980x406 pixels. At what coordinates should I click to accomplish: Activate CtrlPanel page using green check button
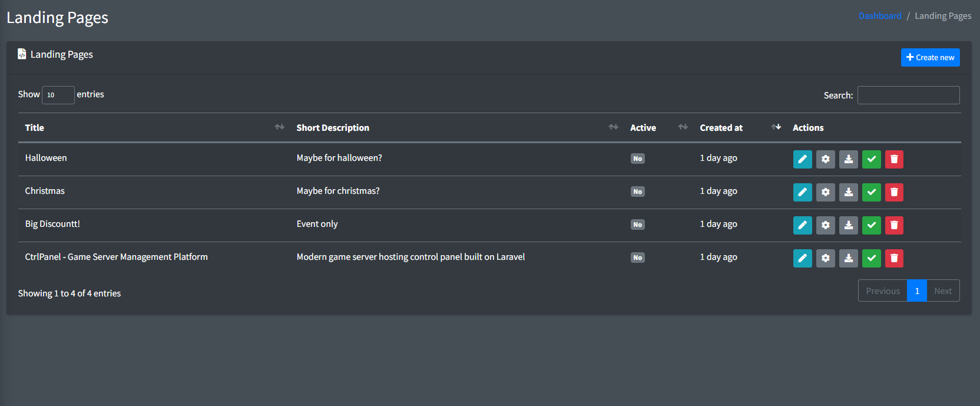pos(871,258)
